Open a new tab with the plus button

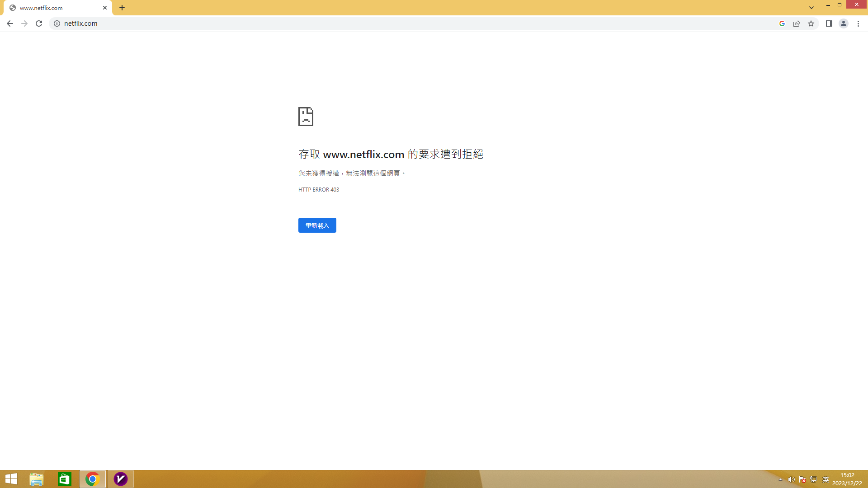click(x=122, y=8)
